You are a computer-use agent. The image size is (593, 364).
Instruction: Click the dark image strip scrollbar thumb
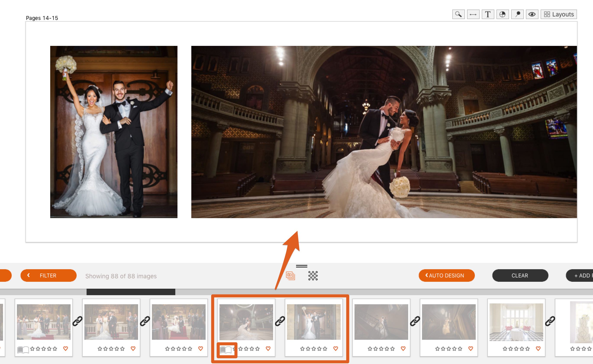(131, 292)
